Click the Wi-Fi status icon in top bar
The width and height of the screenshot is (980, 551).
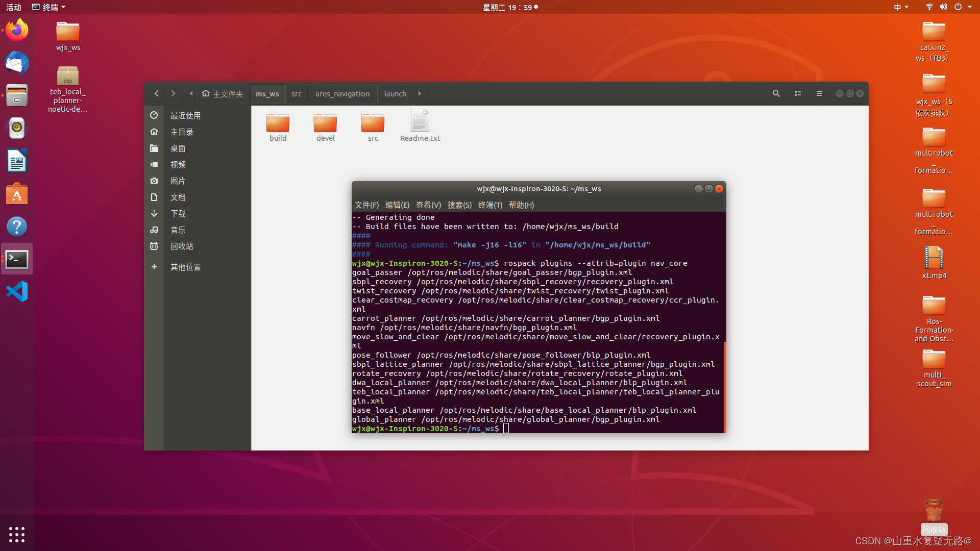929,7
